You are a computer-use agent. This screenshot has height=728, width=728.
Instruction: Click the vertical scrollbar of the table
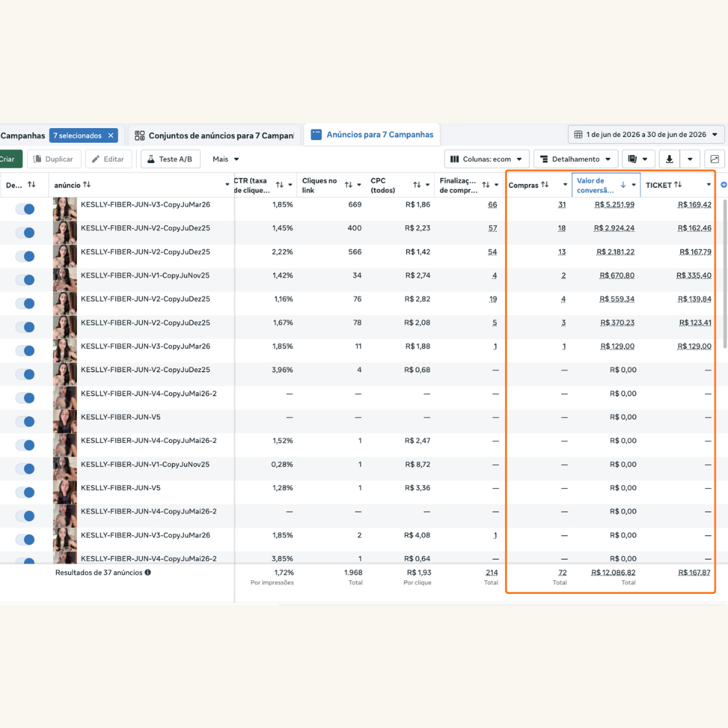click(725, 274)
